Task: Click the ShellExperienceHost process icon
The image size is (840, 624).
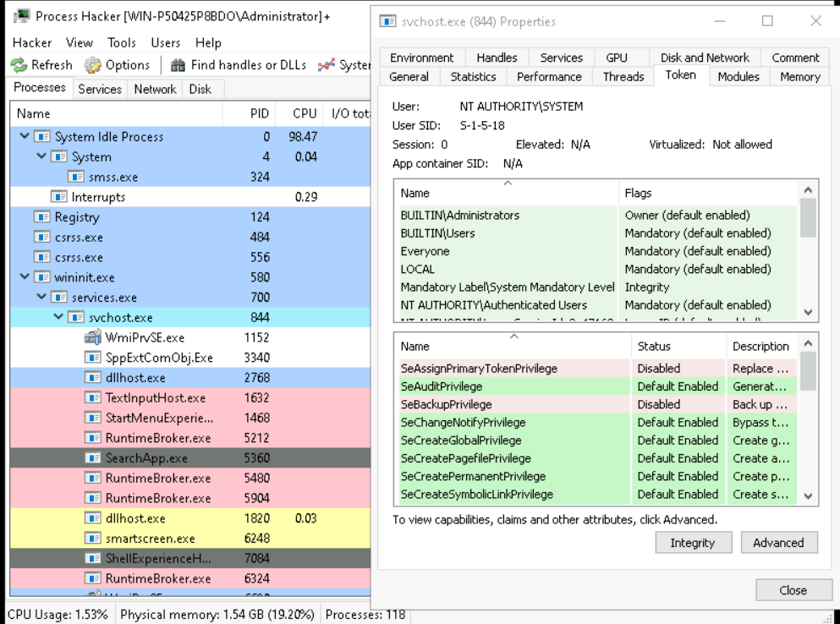Action: (x=93, y=559)
